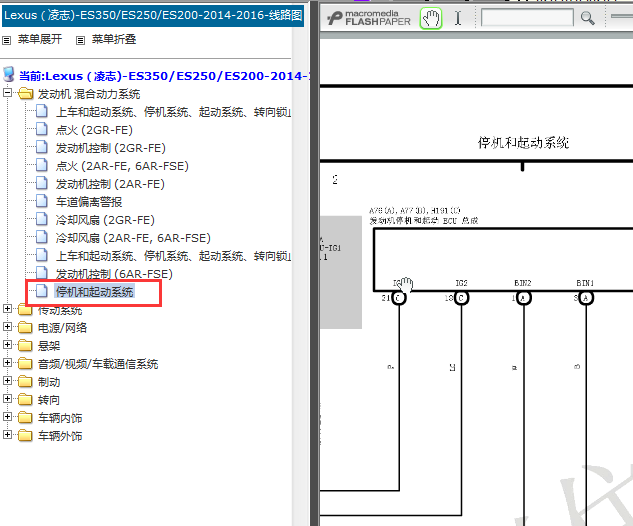Image resolution: width=633 pixels, height=526 pixels.
Task: Select the 车辆内饰 folder label
Action: [60, 418]
